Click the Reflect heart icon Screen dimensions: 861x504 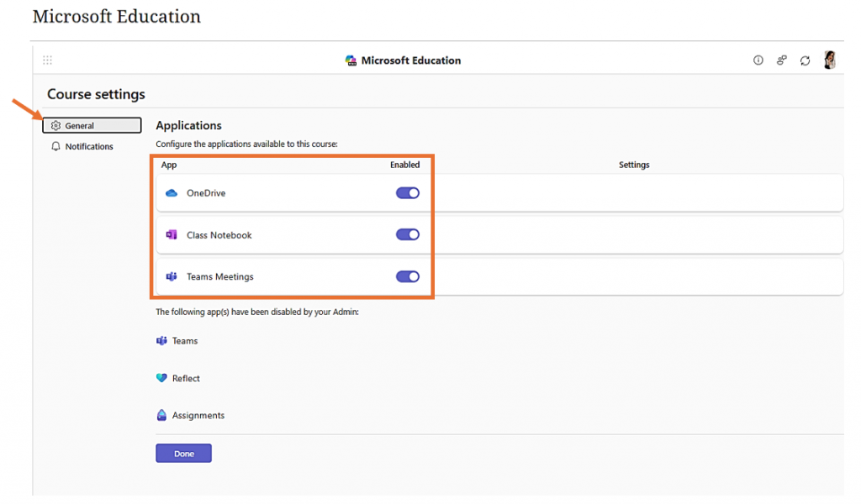[x=161, y=378]
